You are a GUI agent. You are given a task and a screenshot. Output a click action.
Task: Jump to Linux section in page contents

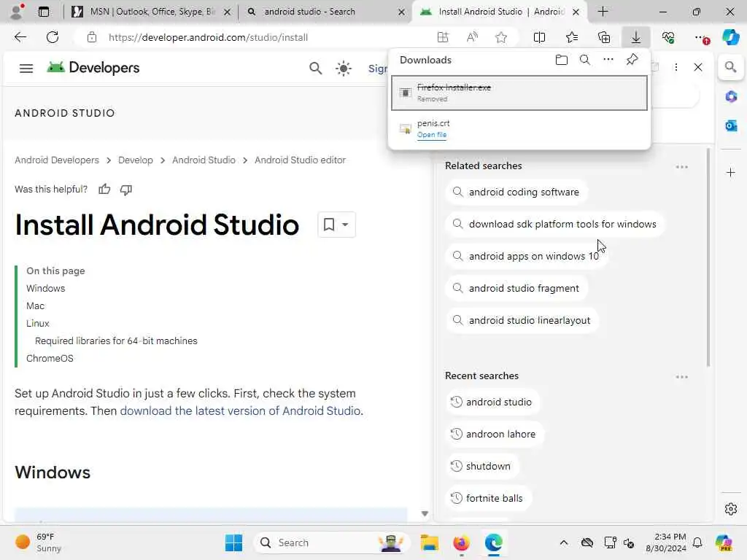pos(38,323)
